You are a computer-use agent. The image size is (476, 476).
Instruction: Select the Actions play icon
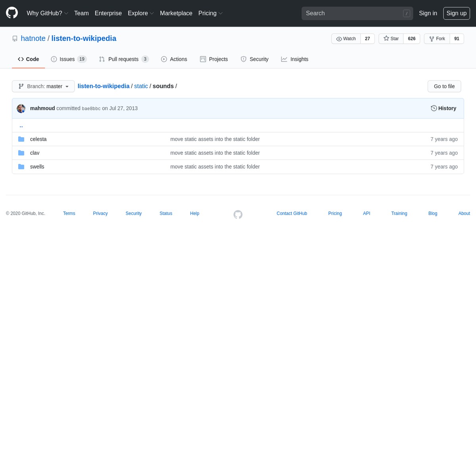(164, 59)
